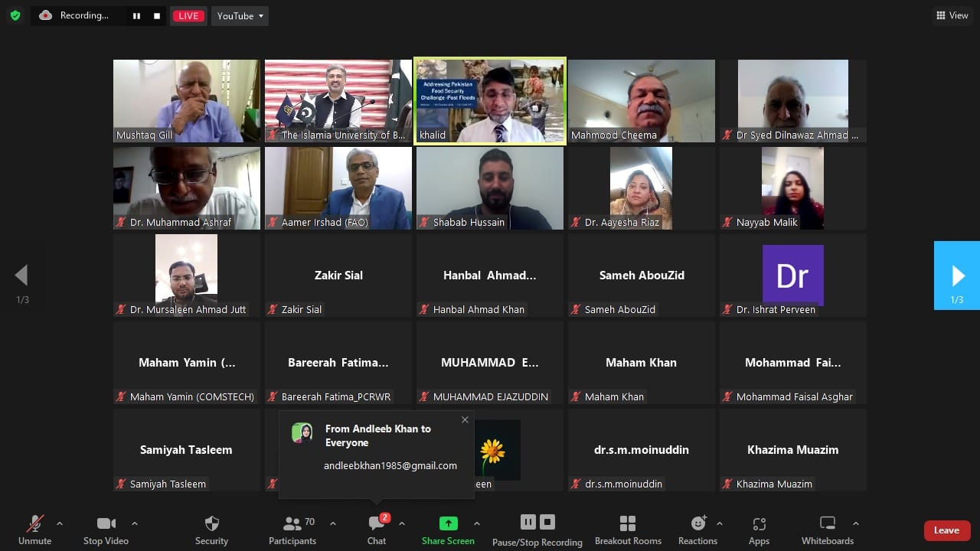The height and width of the screenshot is (551, 980).
Task: Expand audio options arrow next to Unmute
Action: [60, 523]
